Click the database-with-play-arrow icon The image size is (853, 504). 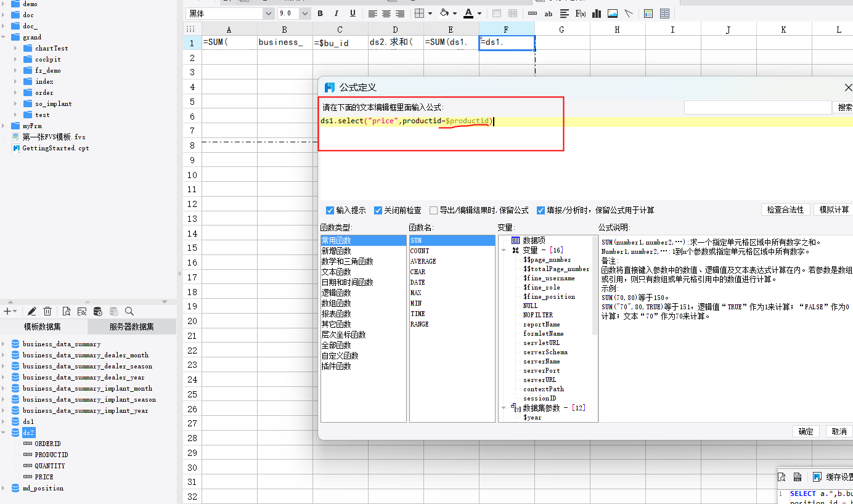point(97,311)
